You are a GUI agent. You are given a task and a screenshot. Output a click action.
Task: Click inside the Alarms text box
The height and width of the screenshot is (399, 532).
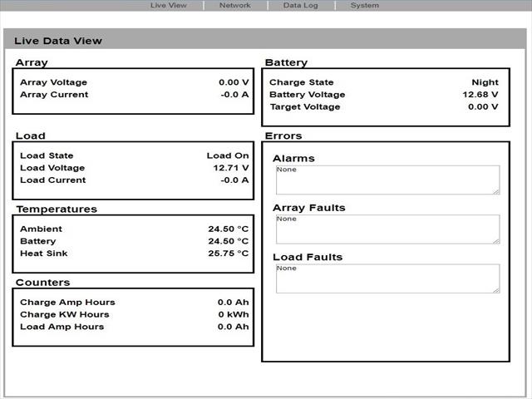coord(388,180)
